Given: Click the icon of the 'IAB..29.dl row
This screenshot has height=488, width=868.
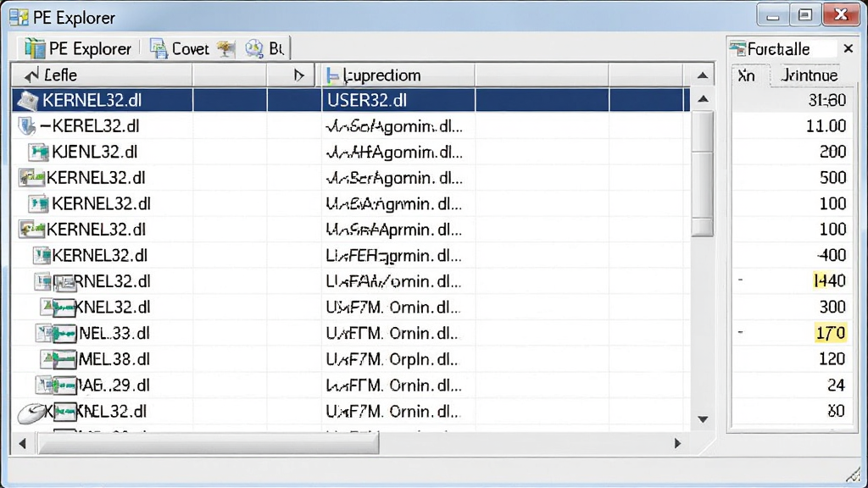Looking at the screenshot, I should [x=57, y=385].
